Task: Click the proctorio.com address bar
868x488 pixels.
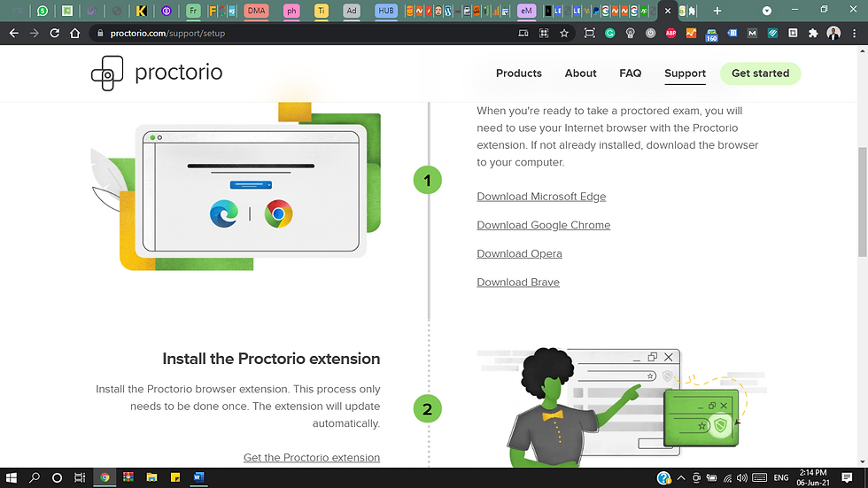Action: pyautogui.click(x=167, y=33)
